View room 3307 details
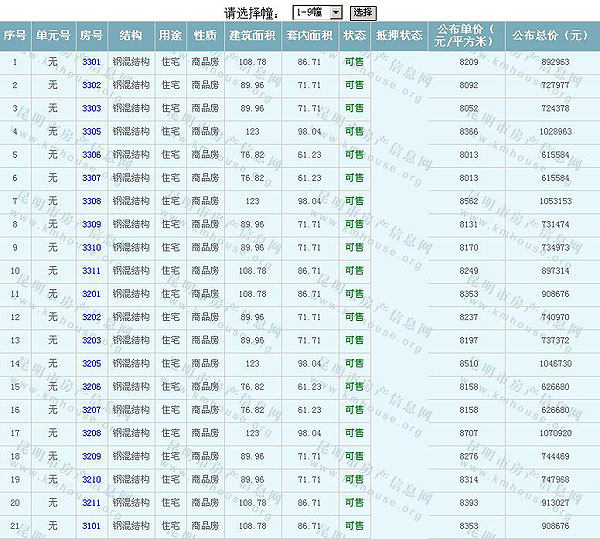Screen dimensions: 600x539 pos(91,178)
